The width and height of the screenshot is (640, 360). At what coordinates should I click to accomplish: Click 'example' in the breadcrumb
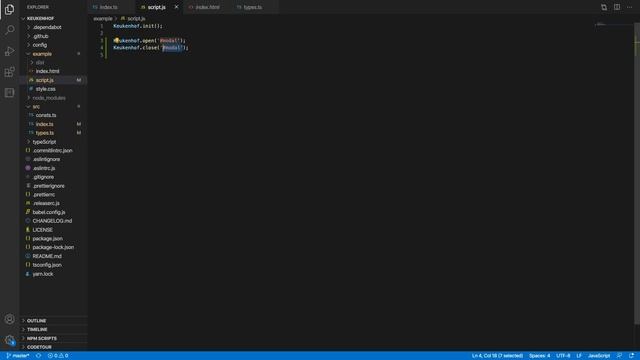coord(102,18)
